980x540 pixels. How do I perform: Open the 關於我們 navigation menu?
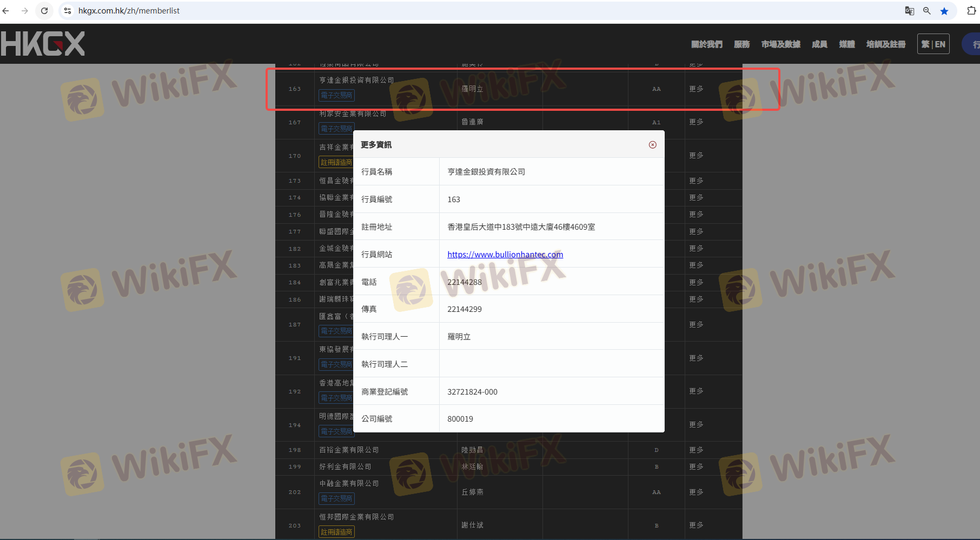[707, 44]
